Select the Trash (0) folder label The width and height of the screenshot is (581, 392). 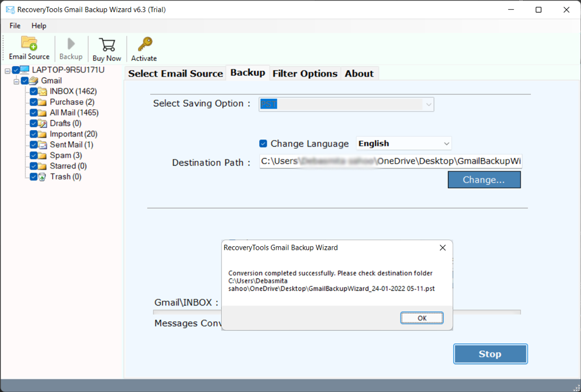66,177
